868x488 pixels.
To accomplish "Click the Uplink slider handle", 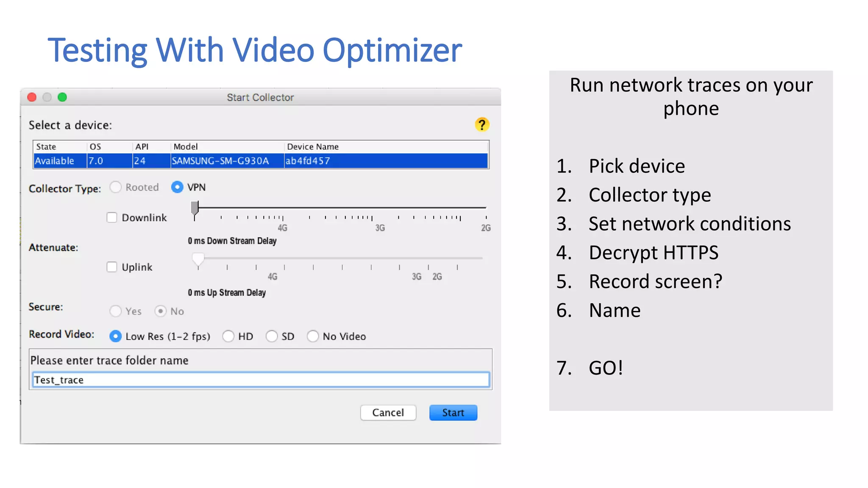I will point(198,259).
